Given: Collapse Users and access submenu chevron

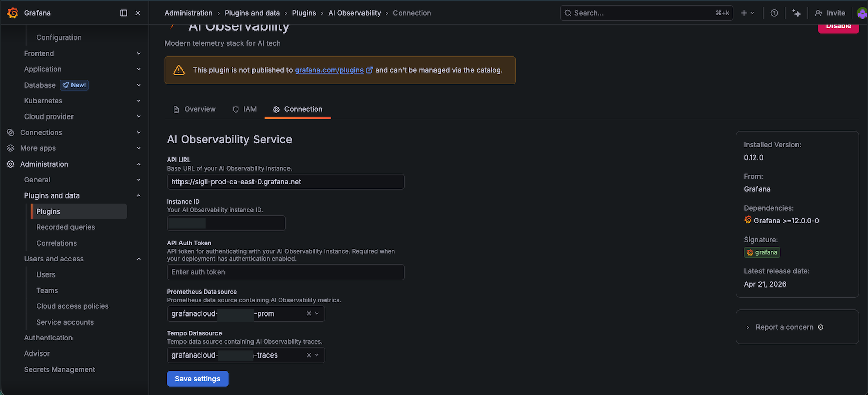Looking at the screenshot, I should 139,259.
